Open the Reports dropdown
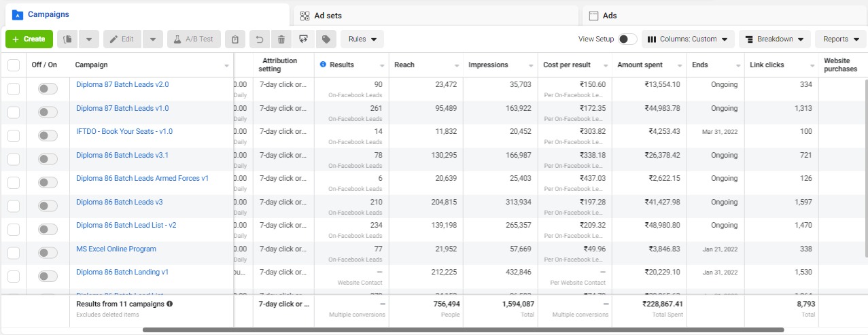The image size is (868, 335). coord(840,39)
